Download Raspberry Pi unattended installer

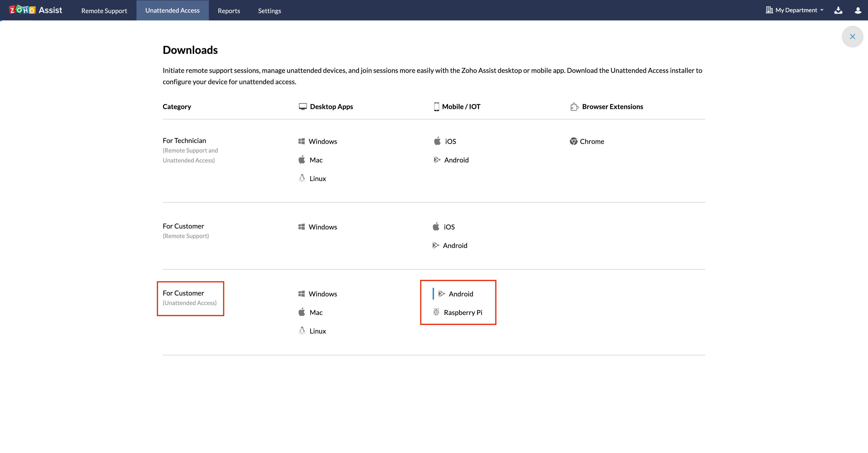point(463,312)
